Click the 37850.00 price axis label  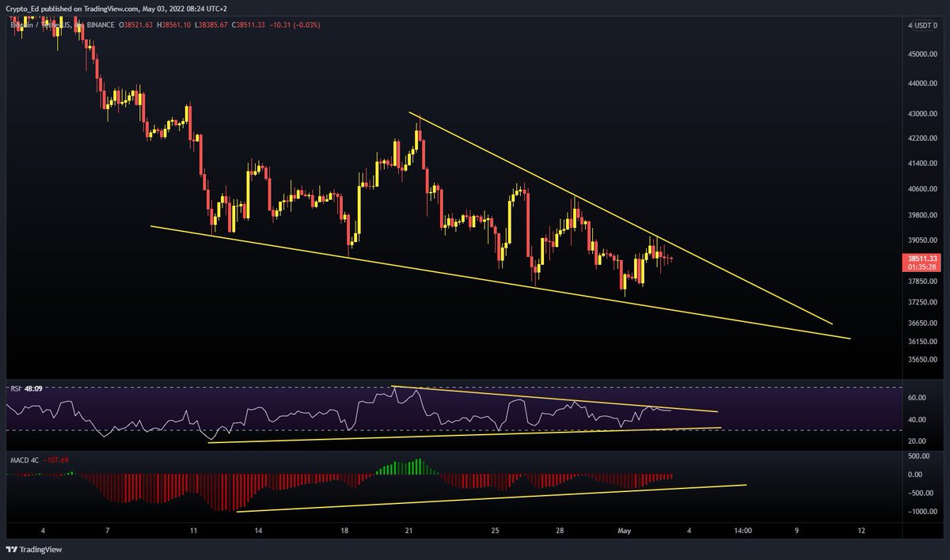(923, 282)
